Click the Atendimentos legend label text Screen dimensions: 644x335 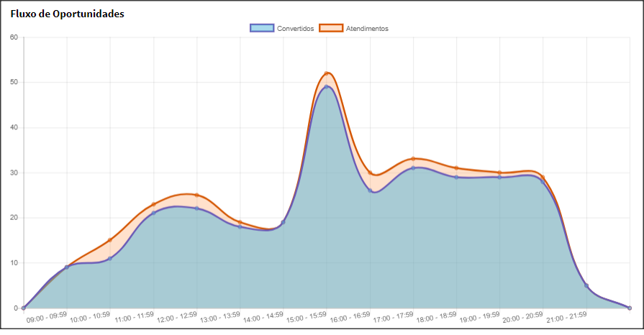(x=367, y=29)
